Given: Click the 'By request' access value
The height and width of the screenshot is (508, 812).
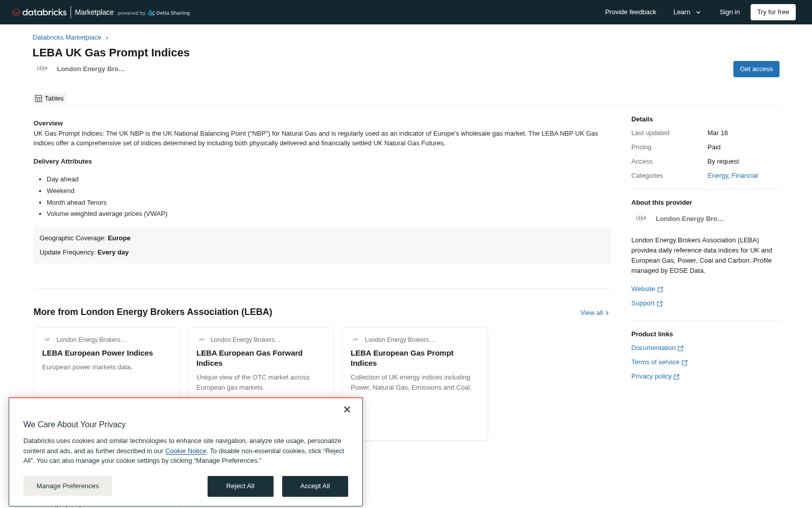Looking at the screenshot, I should [x=723, y=162].
